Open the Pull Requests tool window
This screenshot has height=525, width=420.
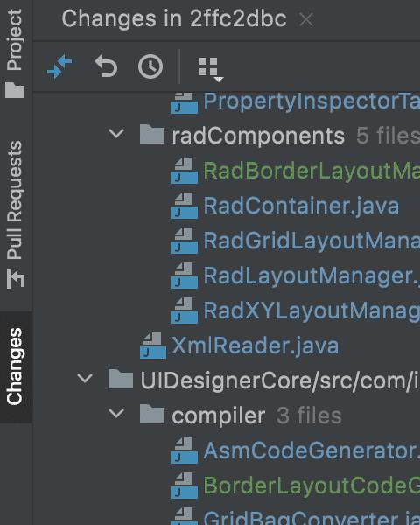coord(14,213)
